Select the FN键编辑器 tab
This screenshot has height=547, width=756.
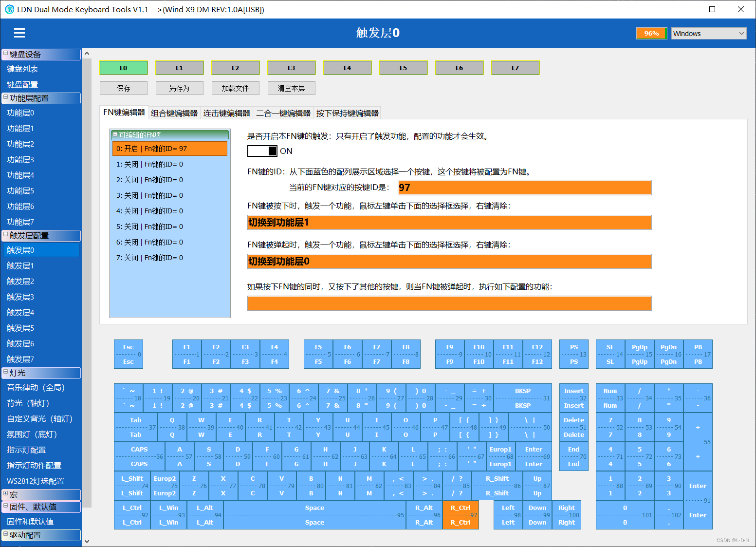point(124,113)
